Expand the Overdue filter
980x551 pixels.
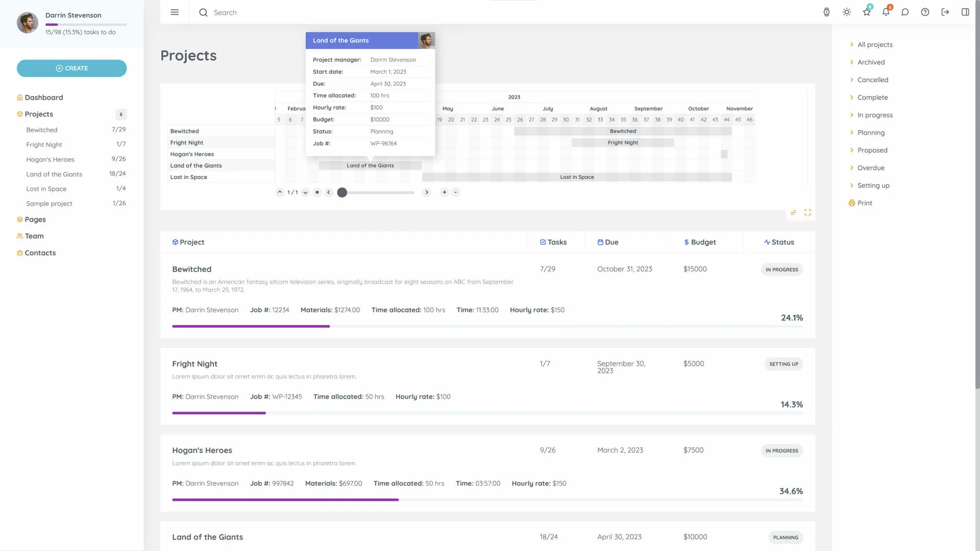[x=870, y=168]
